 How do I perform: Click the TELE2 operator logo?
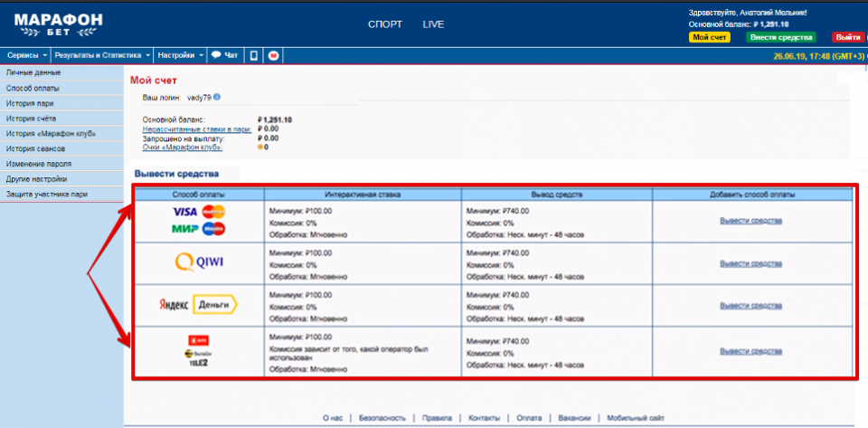(x=199, y=363)
